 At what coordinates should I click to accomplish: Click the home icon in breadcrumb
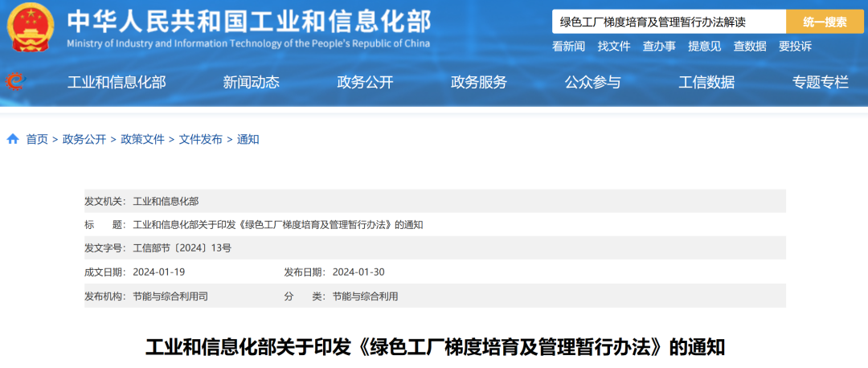click(x=13, y=139)
